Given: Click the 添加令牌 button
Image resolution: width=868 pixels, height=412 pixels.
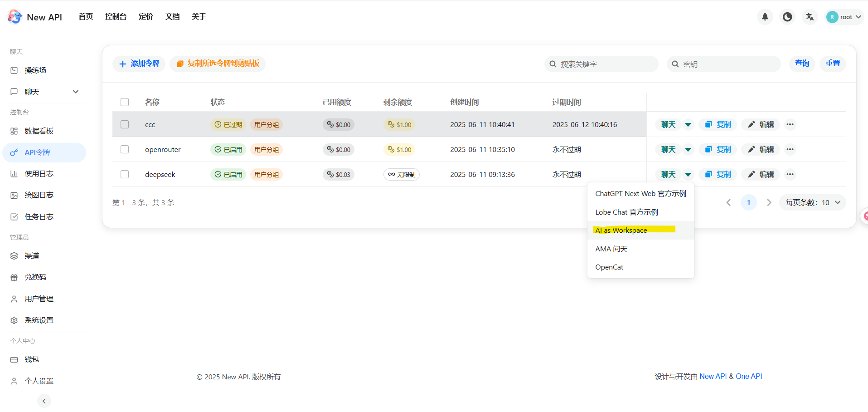Looking at the screenshot, I should point(139,64).
